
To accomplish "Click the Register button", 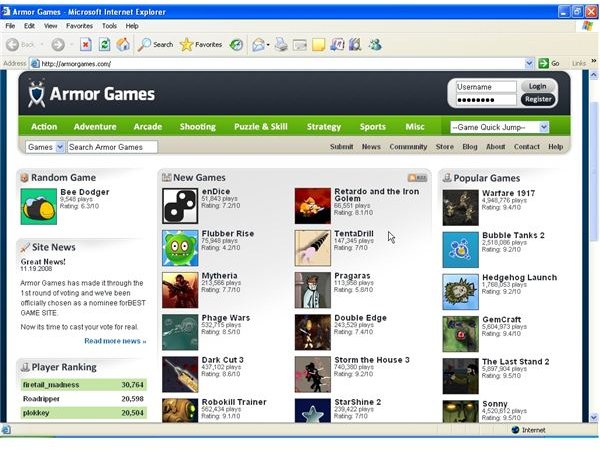I will tap(538, 99).
